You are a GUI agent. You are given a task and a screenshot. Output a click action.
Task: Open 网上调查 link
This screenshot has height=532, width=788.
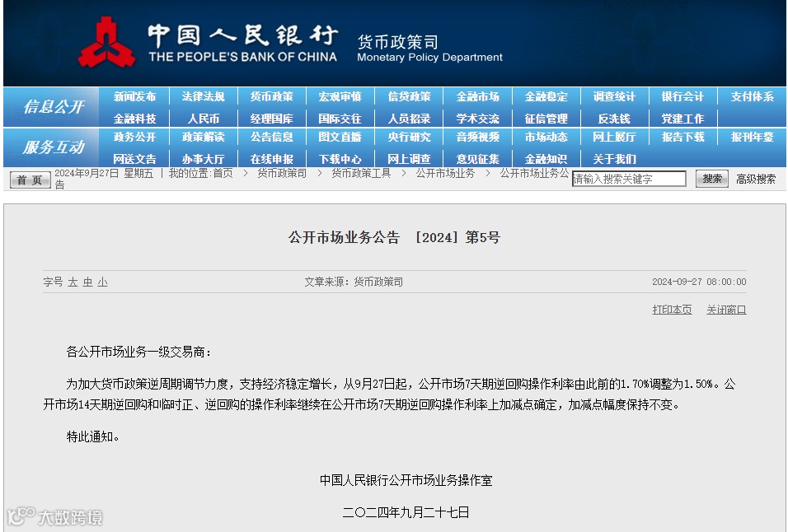click(409, 159)
